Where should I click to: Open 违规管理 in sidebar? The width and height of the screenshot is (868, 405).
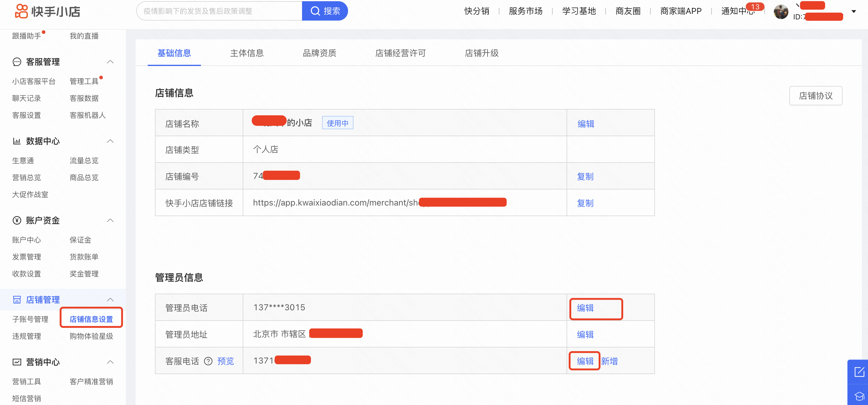tap(27, 336)
